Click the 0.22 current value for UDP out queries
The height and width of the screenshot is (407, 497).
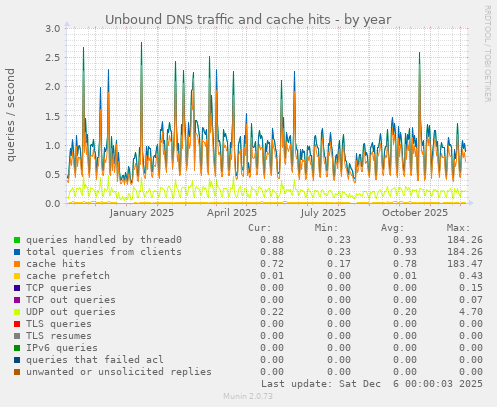pyautogui.click(x=272, y=312)
